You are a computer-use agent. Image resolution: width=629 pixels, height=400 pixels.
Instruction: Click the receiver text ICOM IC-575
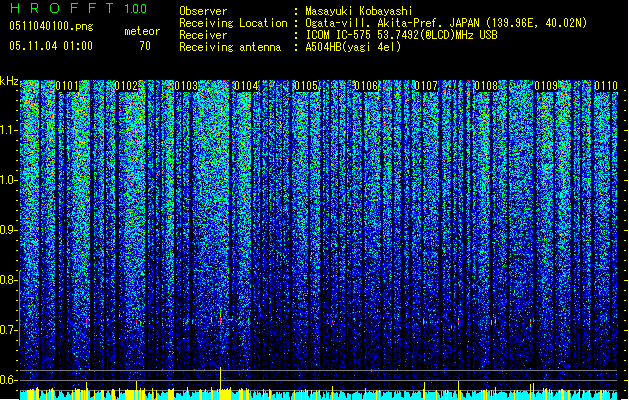pos(339,35)
